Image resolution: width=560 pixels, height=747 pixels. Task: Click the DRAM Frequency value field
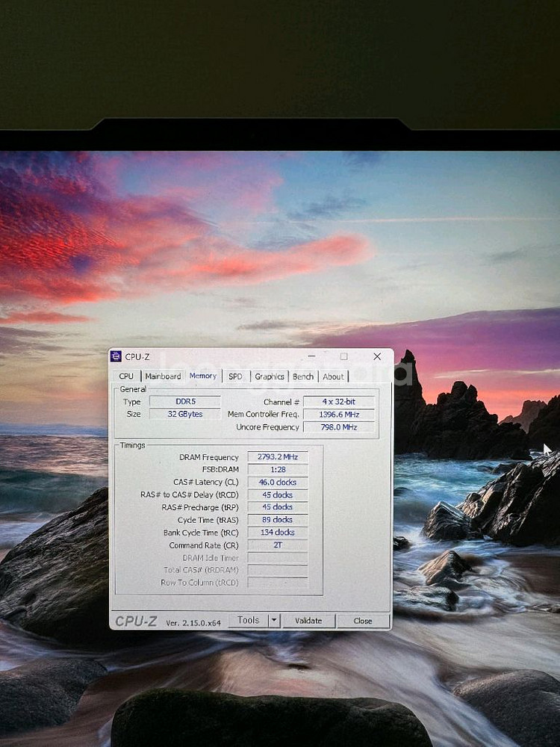[x=277, y=457]
